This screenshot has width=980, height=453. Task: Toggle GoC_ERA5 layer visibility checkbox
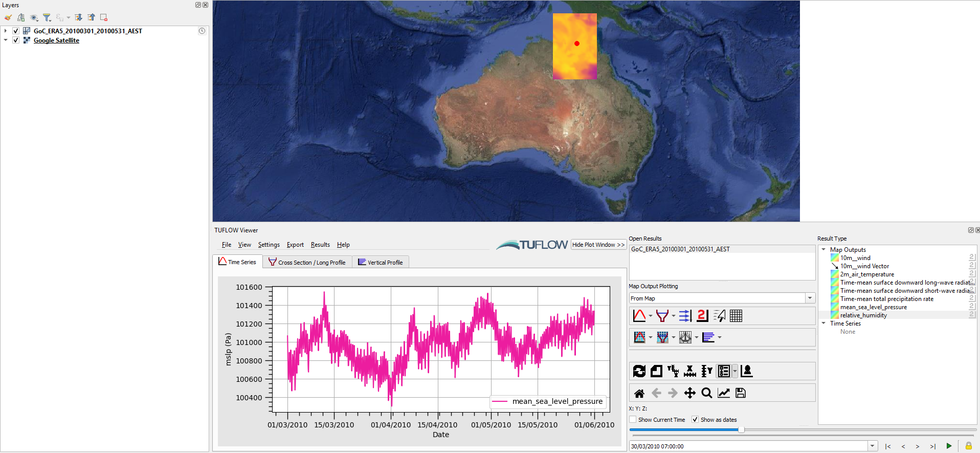coord(16,31)
